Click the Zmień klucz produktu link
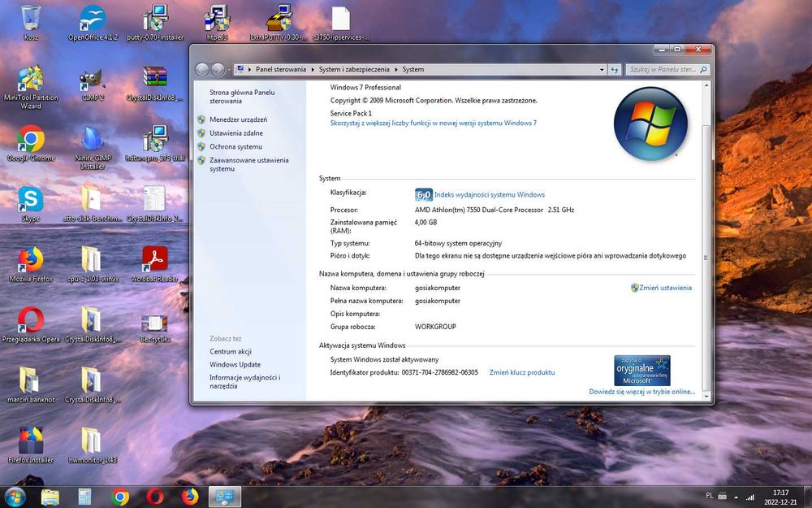This screenshot has height=508, width=812. pos(521,372)
